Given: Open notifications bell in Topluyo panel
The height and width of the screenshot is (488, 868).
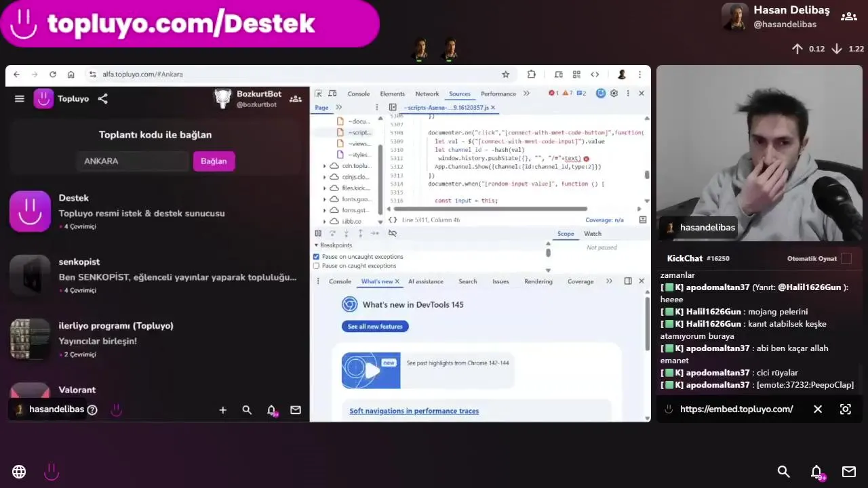Looking at the screenshot, I should pos(271,410).
